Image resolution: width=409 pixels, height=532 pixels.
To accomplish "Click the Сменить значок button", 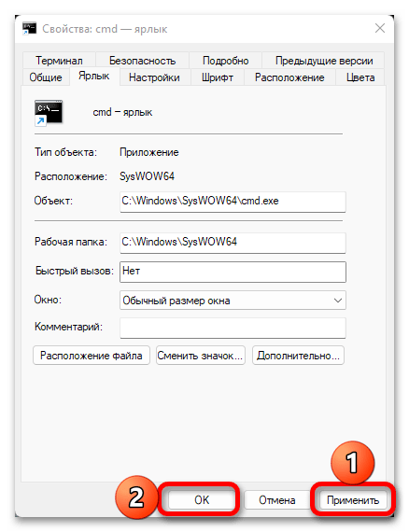I will point(201,356).
